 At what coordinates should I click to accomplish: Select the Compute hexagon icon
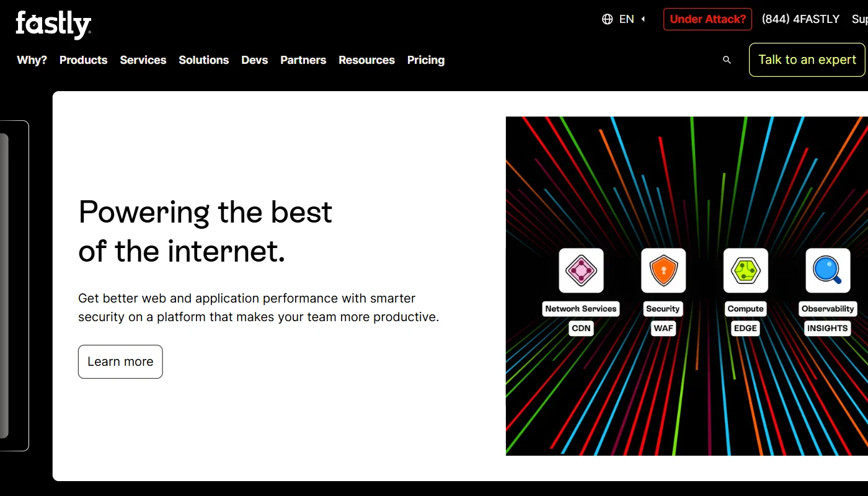pos(746,270)
